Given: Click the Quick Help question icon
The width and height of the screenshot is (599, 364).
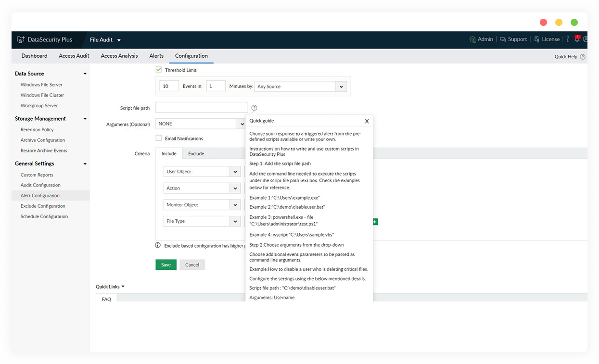Looking at the screenshot, I should 583,57.
